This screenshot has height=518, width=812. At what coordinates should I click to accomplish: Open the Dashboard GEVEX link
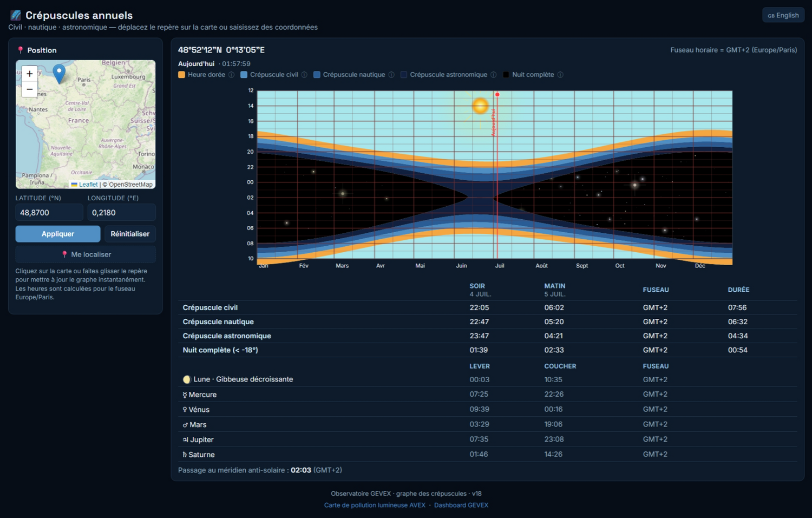point(461,505)
